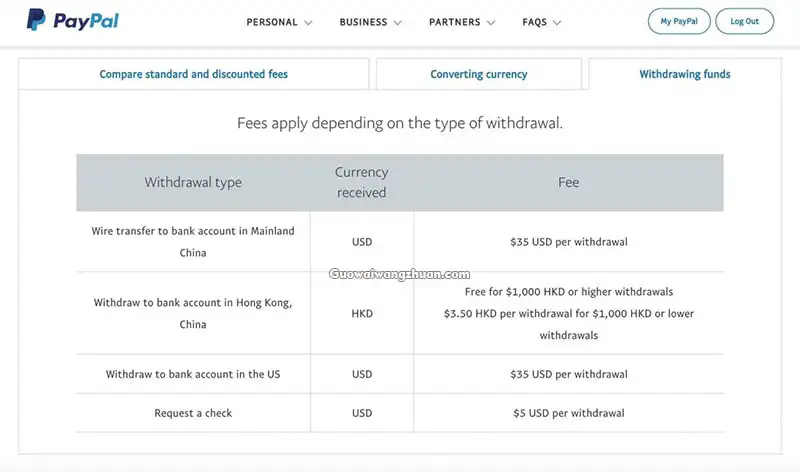Click the PayPal logo icon
The height and width of the screenshot is (472, 800).
click(36, 20)
